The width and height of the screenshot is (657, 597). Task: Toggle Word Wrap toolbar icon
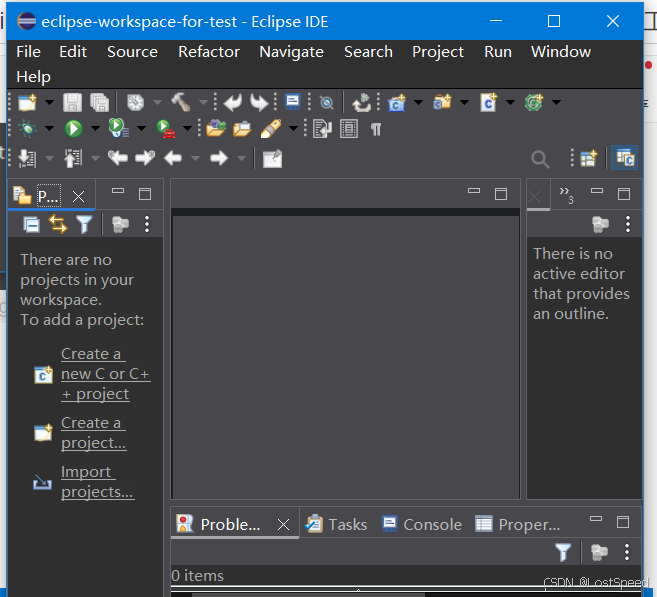click(322, 129)
